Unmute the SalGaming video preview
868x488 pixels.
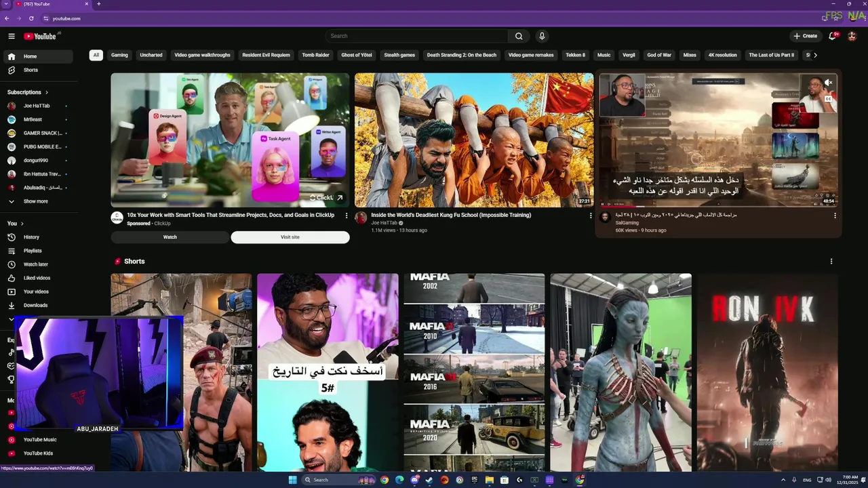828,83
